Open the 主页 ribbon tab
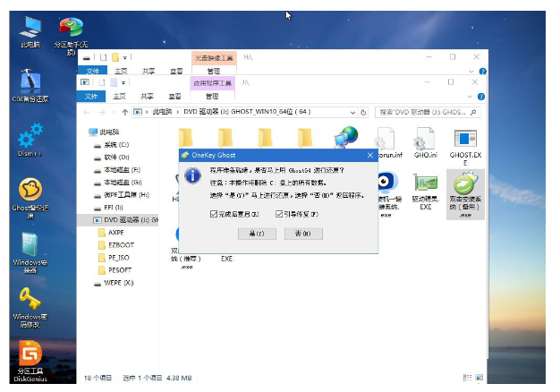This screenshot has height=392, width=560. coord(120,96)
